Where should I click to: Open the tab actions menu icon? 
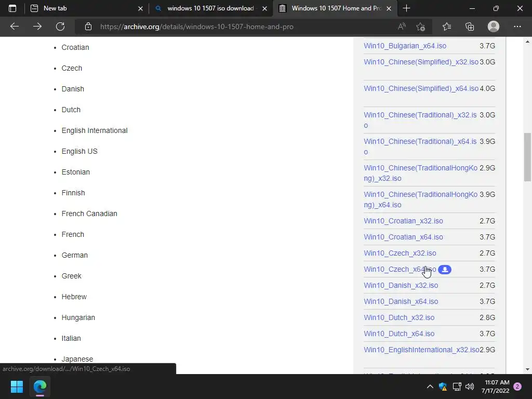(x=12, y=8)
